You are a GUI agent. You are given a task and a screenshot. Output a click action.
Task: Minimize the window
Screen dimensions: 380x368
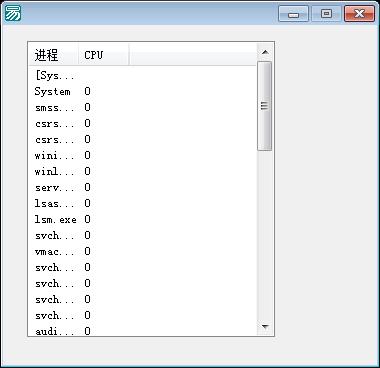point(293,14)
